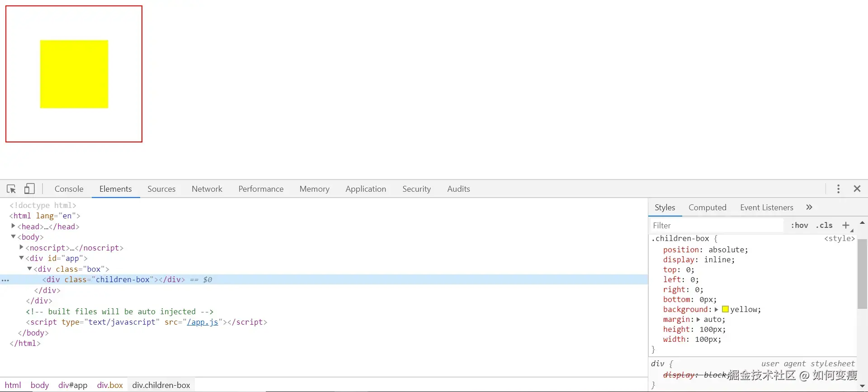868x392 pixels.
Task: Collapse the body element node
Action: coord(13,236)
